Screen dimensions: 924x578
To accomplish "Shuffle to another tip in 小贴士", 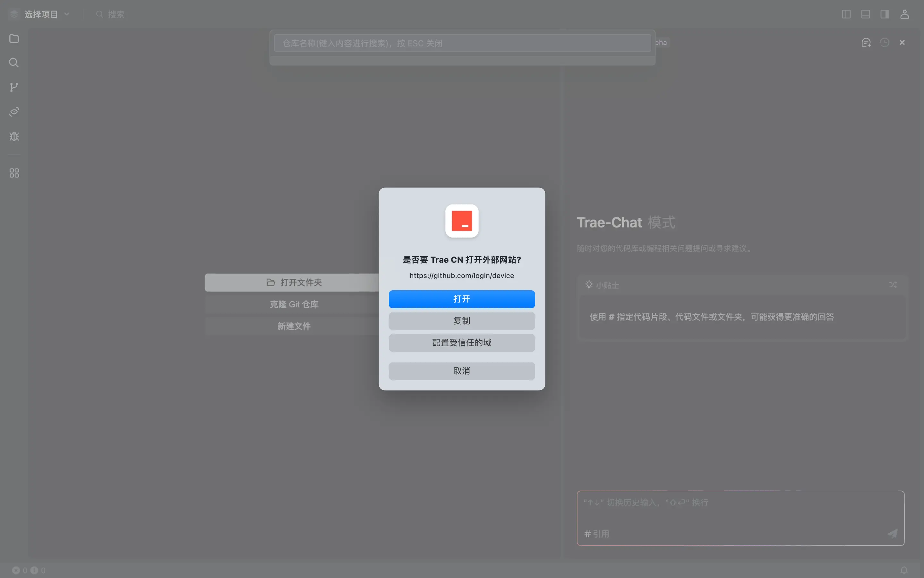I will pos(893,285).
